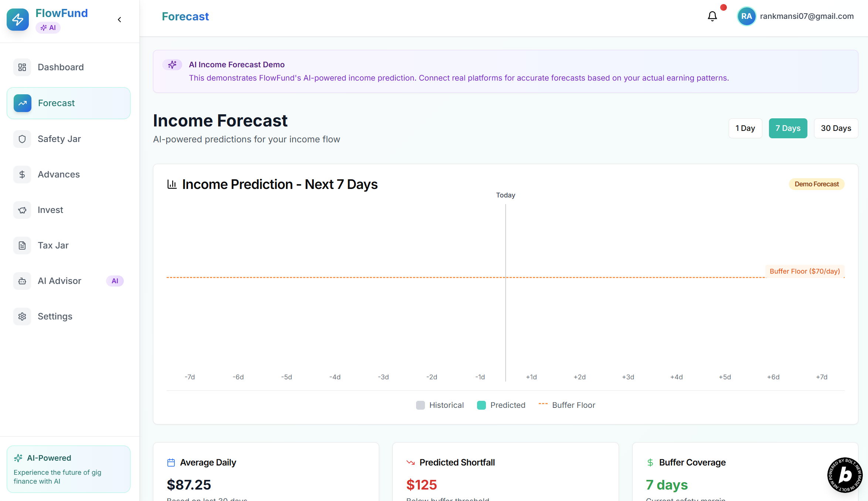The width and height of the screenshot is (868, 501).
Task: Click the Dashboard grid icon
Action: [x=22, y=67]
